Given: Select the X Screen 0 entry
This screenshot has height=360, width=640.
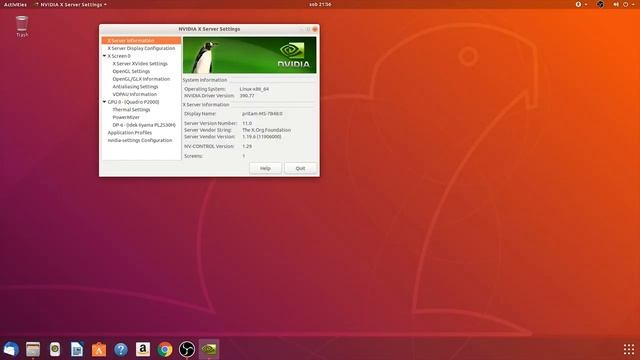Looking at the screenshot, I should pyautogui.click(x=119, y=56).
